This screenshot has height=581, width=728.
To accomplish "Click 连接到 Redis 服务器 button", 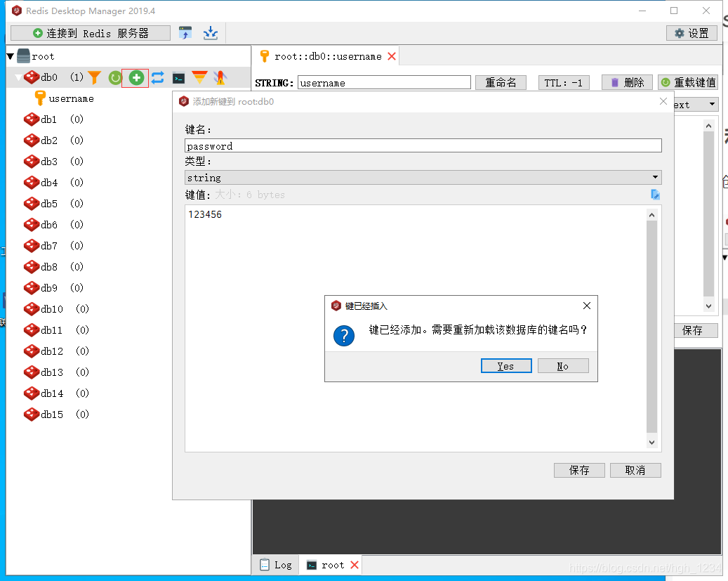I will tap(91, 33).
